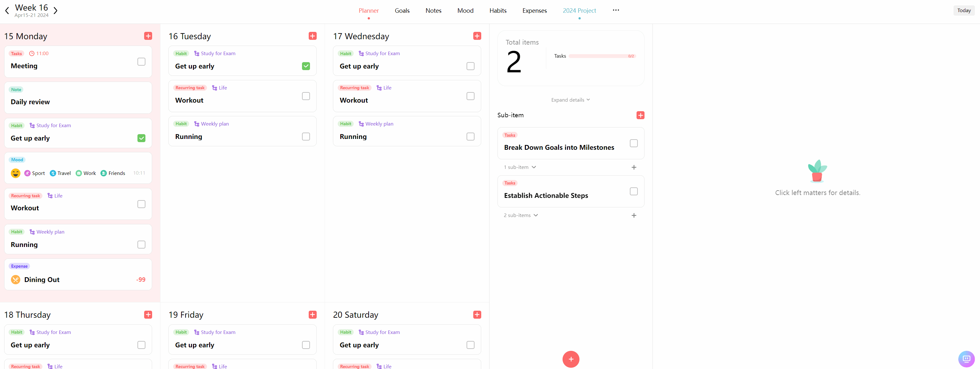Expand the 2 sub-items list
980x369 pixels.
(520, 215)
